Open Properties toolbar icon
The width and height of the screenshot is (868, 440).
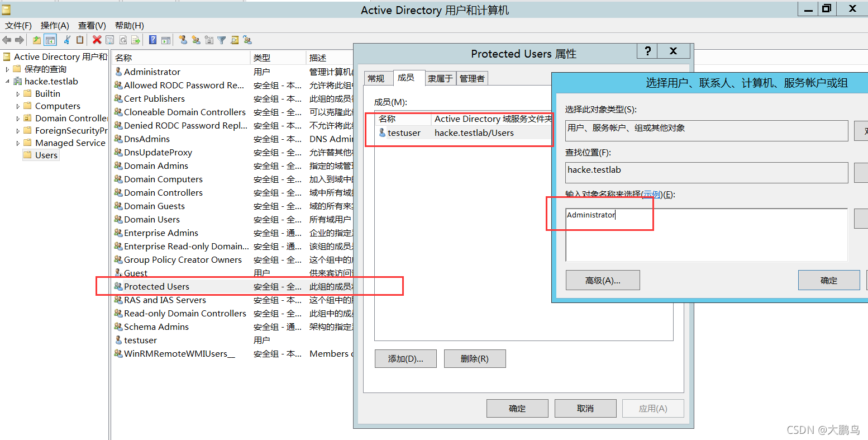coord(110,40)
